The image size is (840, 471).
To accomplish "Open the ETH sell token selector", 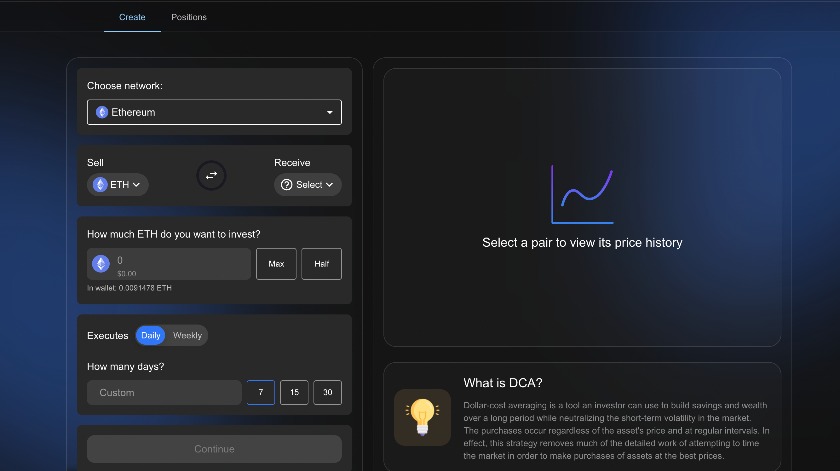I will click(x=118, y=184).
